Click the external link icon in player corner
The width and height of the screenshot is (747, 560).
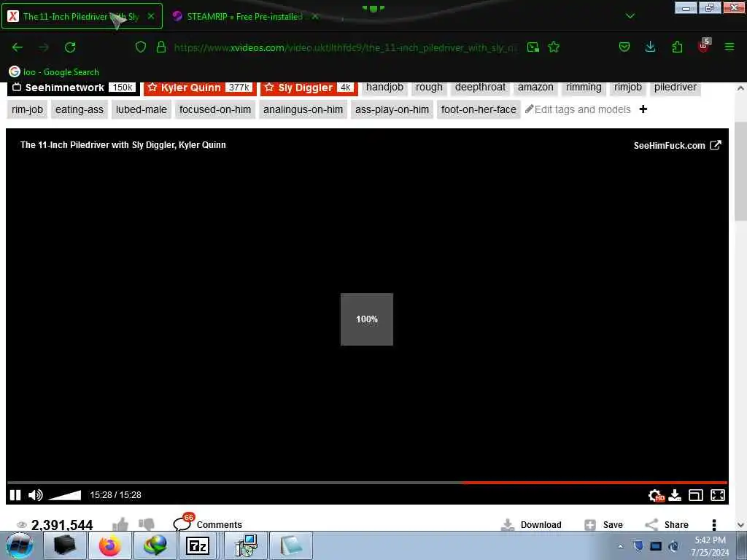(715, 145)
